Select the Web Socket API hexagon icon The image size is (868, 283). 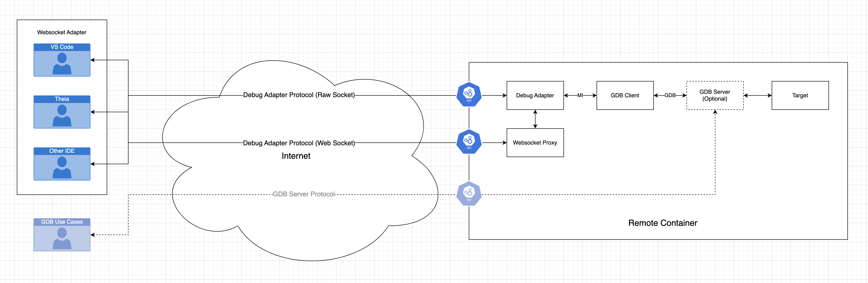click(x=469, y=142)
